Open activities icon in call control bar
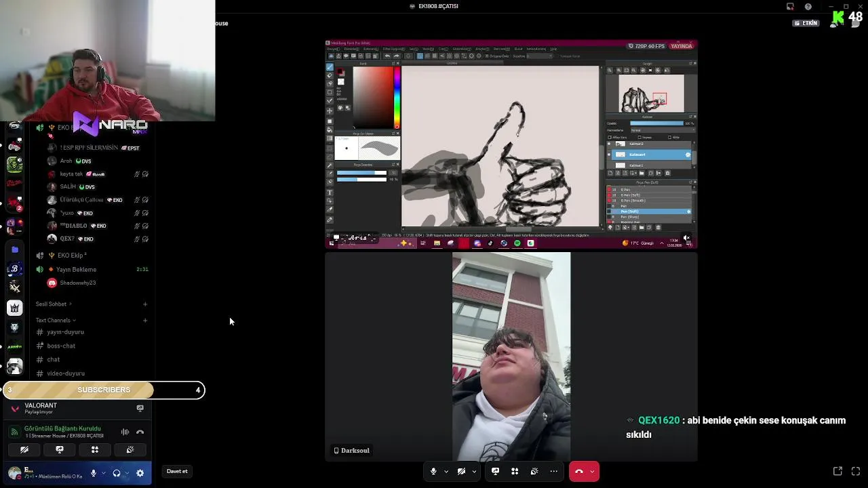The height and width of the screenshot is (488, 868). coord(515,471)
